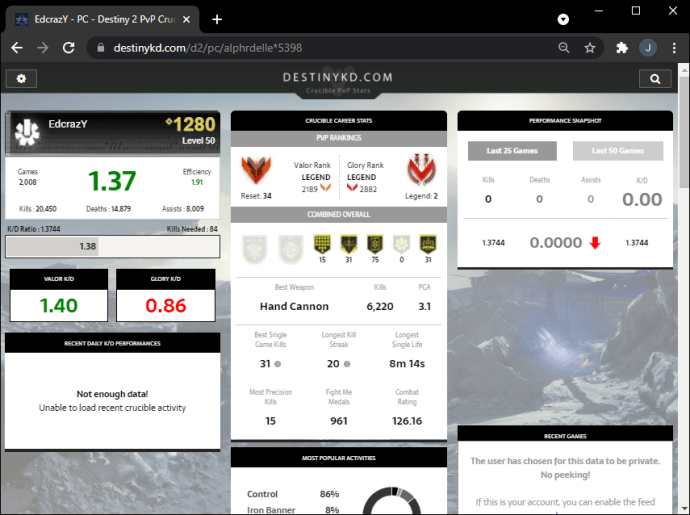Open the settings gear on DestinyKD
Viewport: 690px width, 515px height.
(21, 79)
